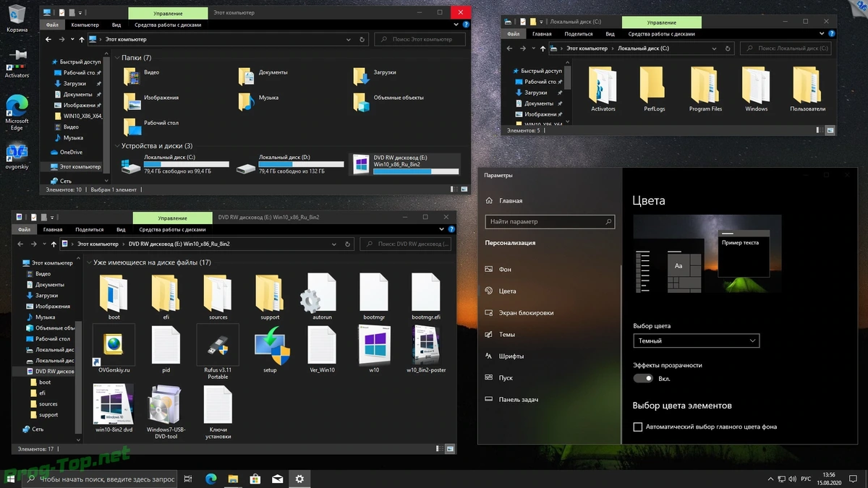Open the Главная tab in Локальный диск (C:) window
The image size is (868, 488).
pos(542,34)
